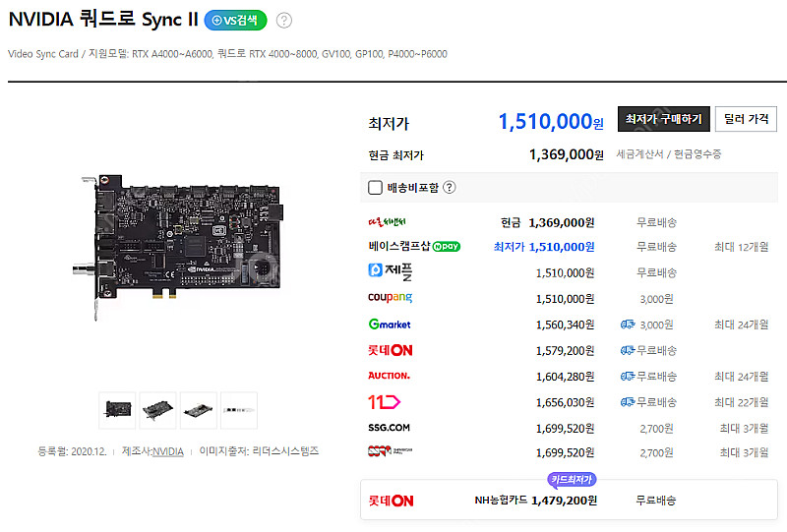The height and width of the screenshot is (532, 787).
Task: Open the seller logo below SSG.COM
Action: (390, 451)
